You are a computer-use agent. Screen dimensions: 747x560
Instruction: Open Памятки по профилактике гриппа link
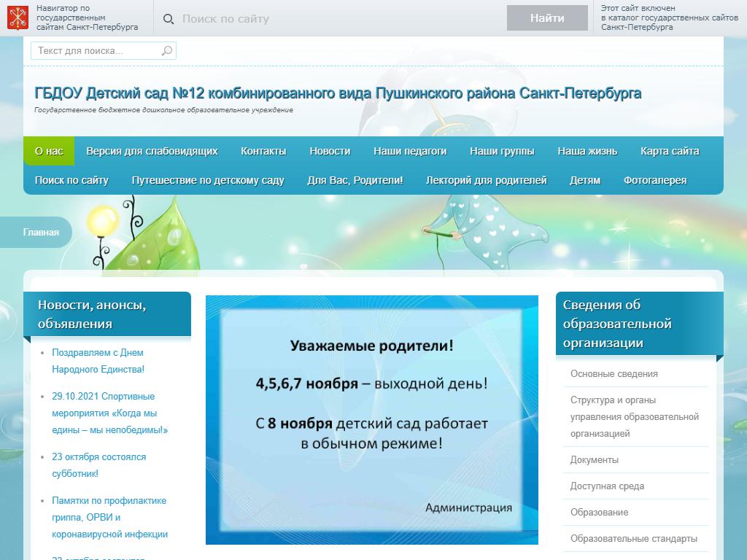(109, 517)
